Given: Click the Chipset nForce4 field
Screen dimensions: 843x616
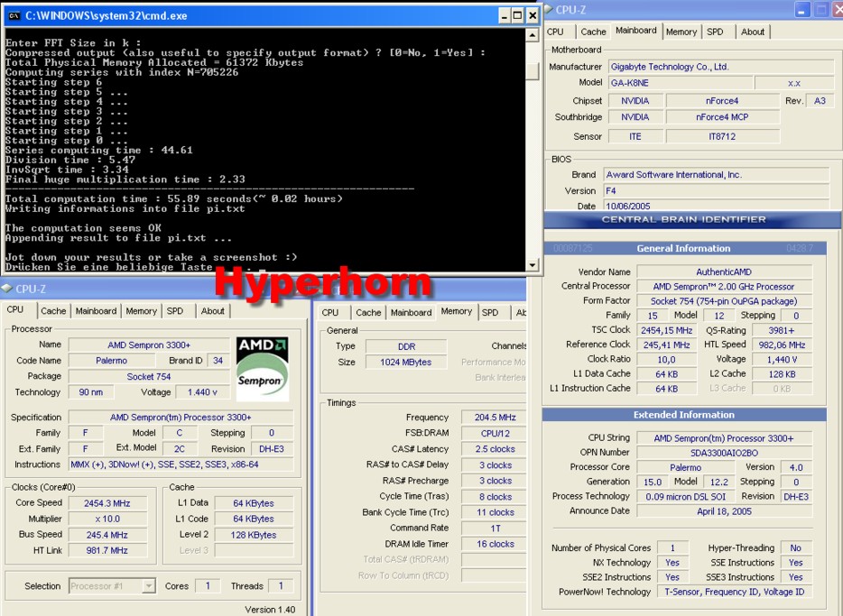Looking at the screenshot, I should 723,100.
